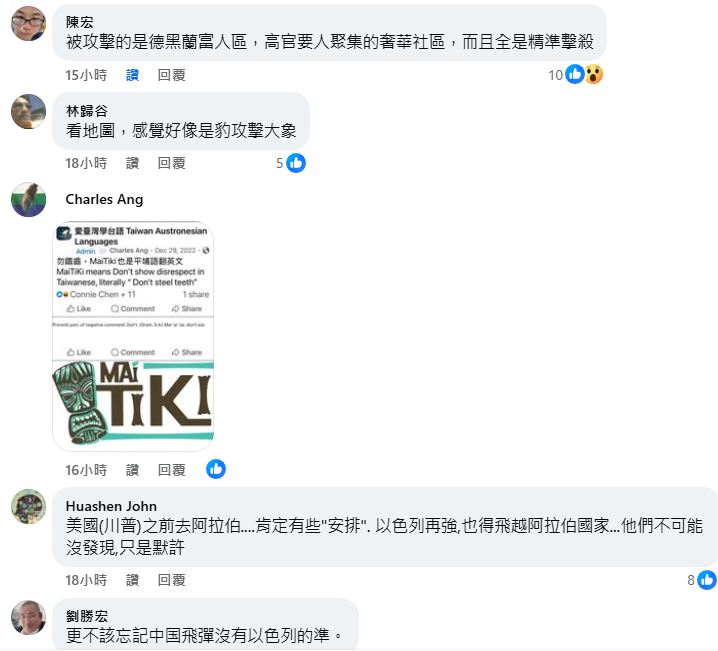Open Huashen John's name link
Screen dimensions: 718x651
tap(111, 506)
